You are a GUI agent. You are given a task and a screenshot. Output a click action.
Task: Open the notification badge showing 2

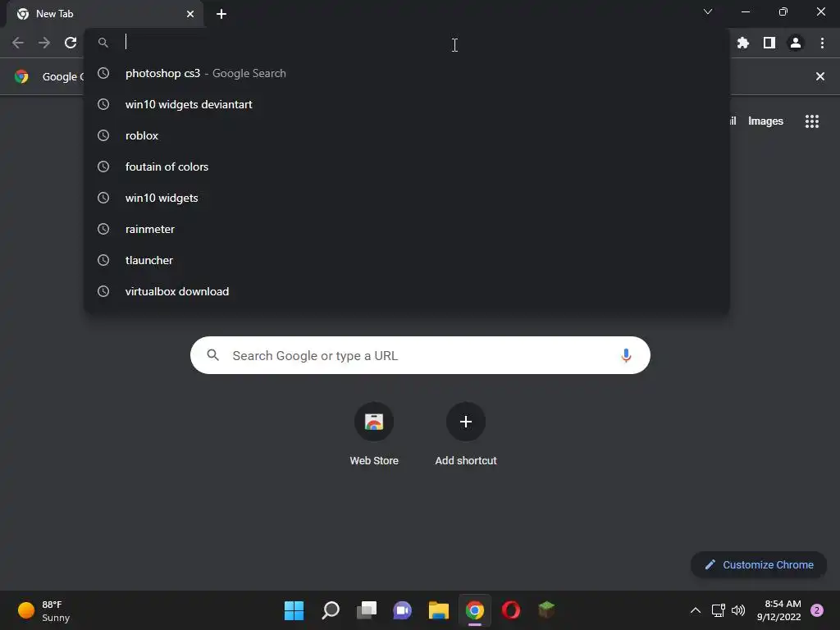pyautogui.click(x=817, y=610)
